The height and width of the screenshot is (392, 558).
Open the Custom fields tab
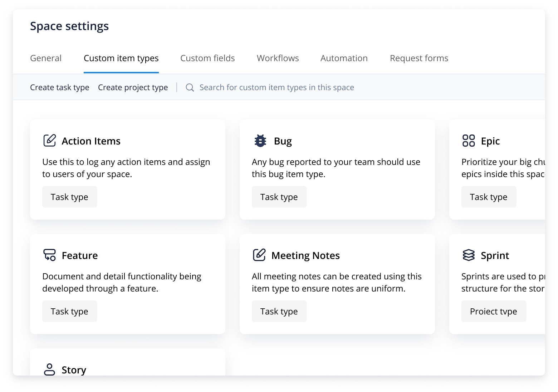pyautogui.click(x=207, y=58)
